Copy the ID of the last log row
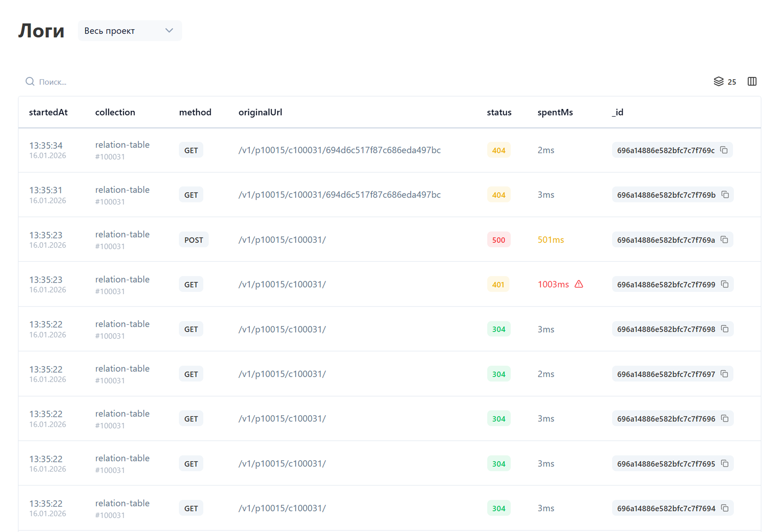Image resolution: width=778 pixels, height=532 pixels. click(x=725, y=508)
